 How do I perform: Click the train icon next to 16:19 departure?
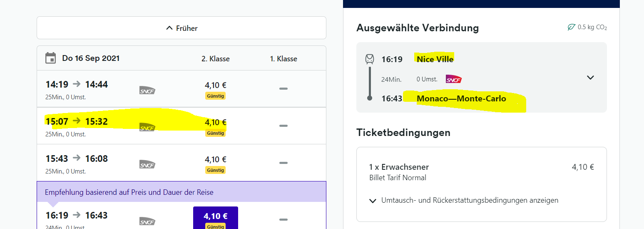(x=369, y=59)
